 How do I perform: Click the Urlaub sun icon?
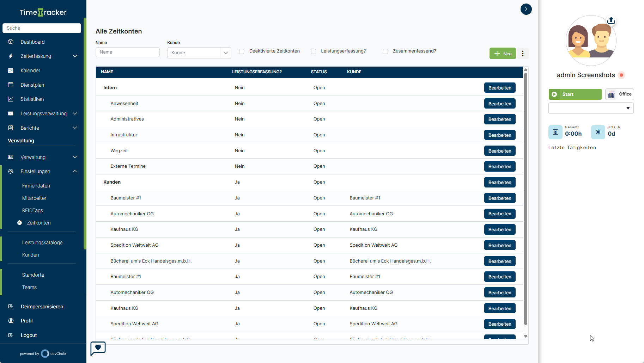(x=598, y=132)
